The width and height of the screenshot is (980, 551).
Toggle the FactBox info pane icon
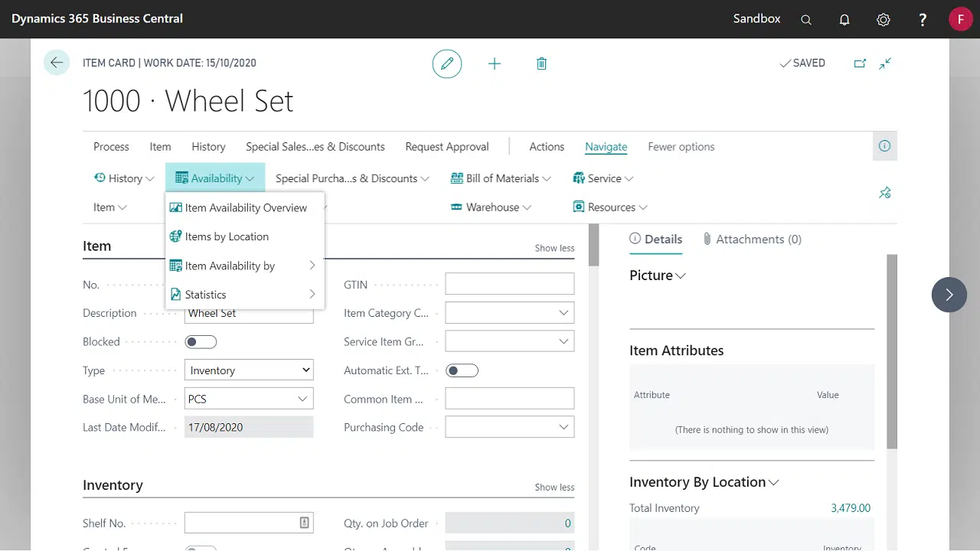(x=884, y=146)
